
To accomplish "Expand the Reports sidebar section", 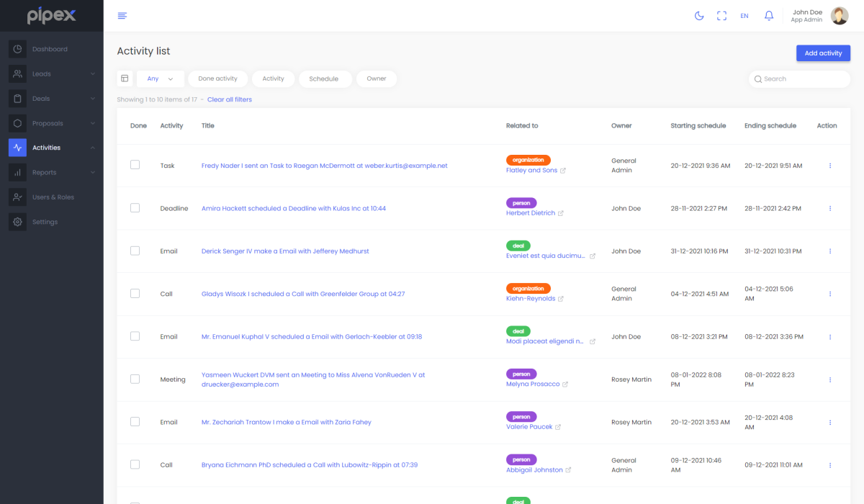I will [x=52, y=172].
